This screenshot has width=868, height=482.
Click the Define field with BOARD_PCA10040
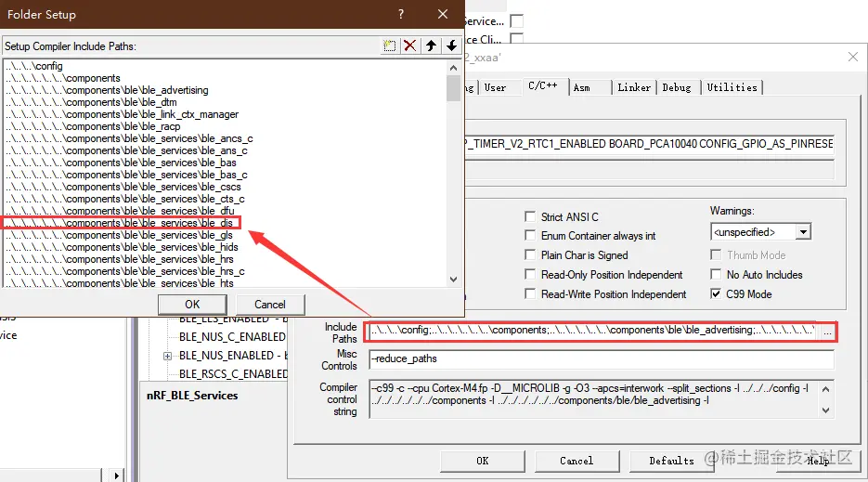coord(649,144)
